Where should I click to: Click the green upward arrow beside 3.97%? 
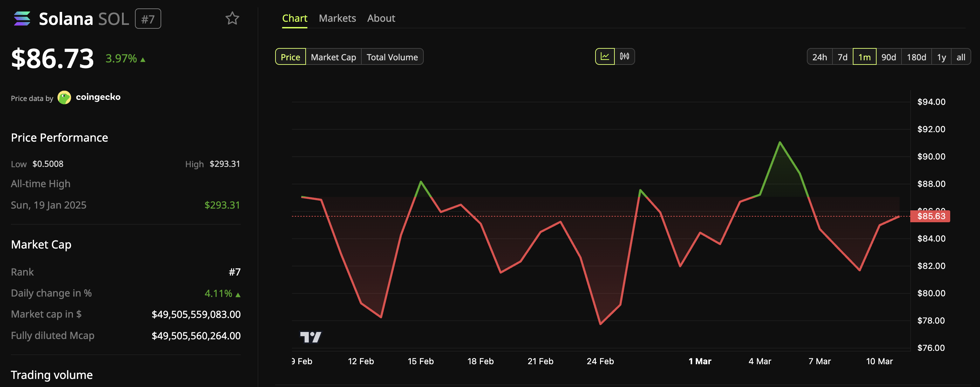click(x=143, y=59)
